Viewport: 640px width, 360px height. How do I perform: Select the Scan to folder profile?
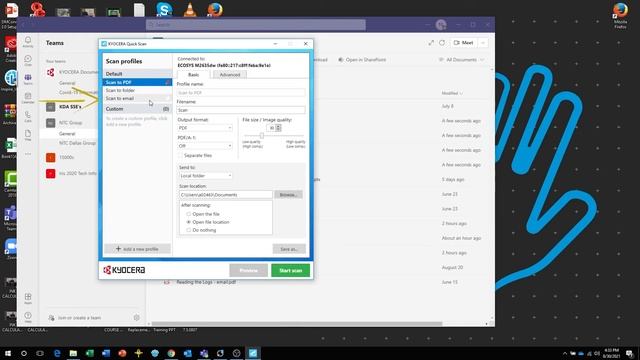click(x=137, y=90)
